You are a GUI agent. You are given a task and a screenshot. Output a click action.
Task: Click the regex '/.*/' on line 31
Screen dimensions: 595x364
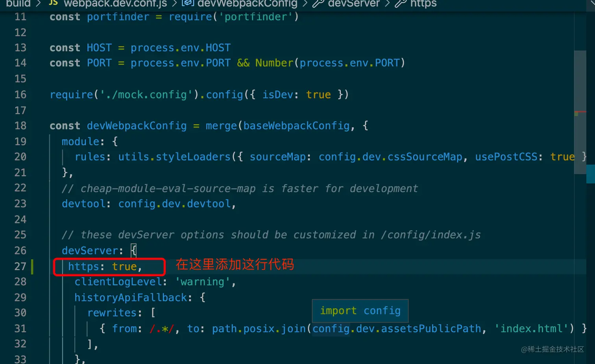[x=161, y=329]
